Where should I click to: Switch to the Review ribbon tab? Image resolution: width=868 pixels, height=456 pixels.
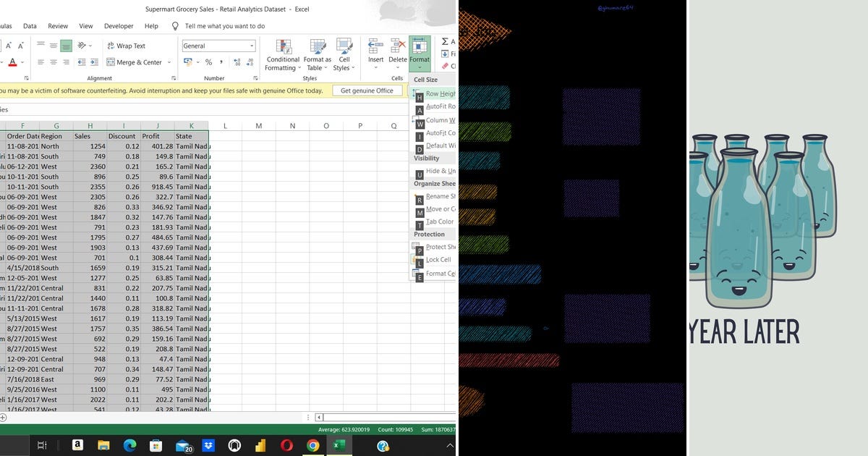tap(58, 26)
